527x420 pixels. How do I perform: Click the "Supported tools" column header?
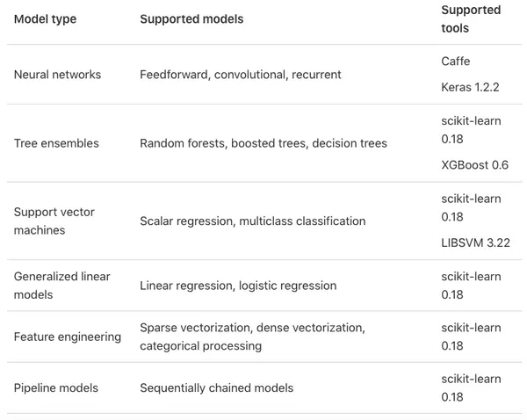coord(471,19)
